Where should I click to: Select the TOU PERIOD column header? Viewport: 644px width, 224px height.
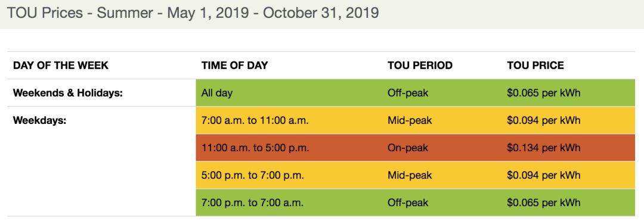coord(420,65)
